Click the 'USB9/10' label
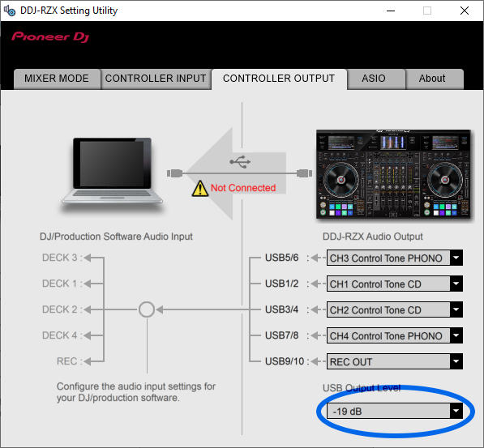The image size is (484, 448). tap(285, 361)
